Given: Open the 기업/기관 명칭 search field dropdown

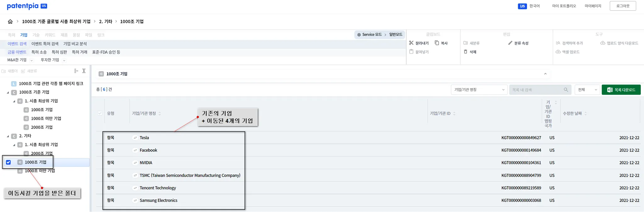Looking at the screenshot, I should coord(479,90).
